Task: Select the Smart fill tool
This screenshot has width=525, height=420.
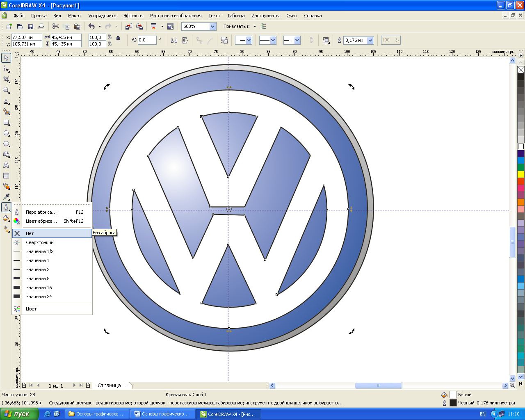Action: pos(6,111)
